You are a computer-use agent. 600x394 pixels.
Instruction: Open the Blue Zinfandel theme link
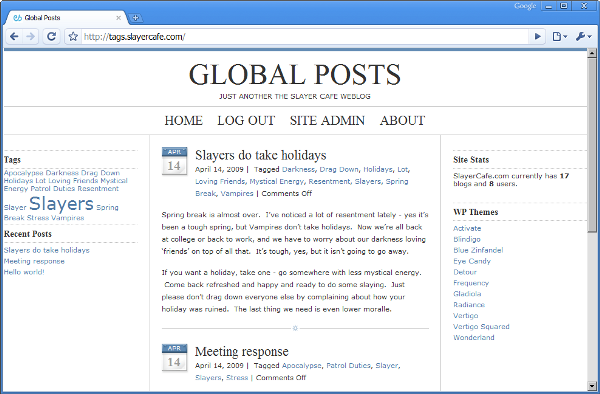pyautogui.click(x=478, y=250)
